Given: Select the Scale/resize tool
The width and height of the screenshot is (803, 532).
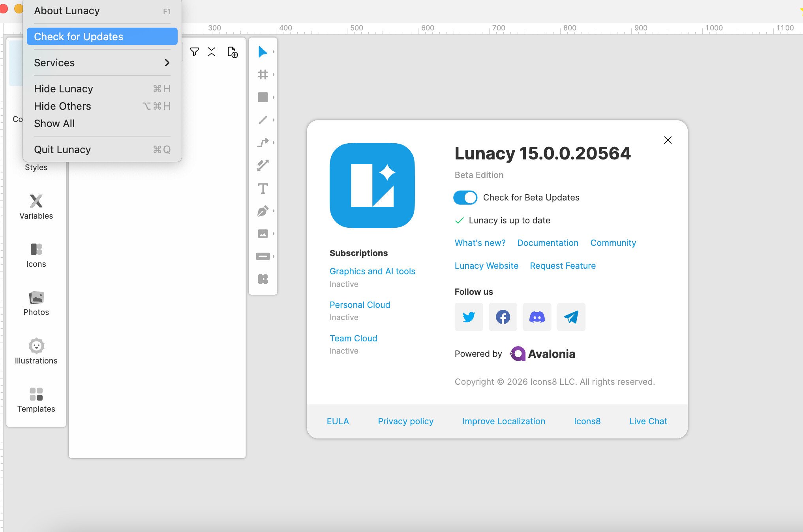Looking at the screenshot, I should coord(263,165).
